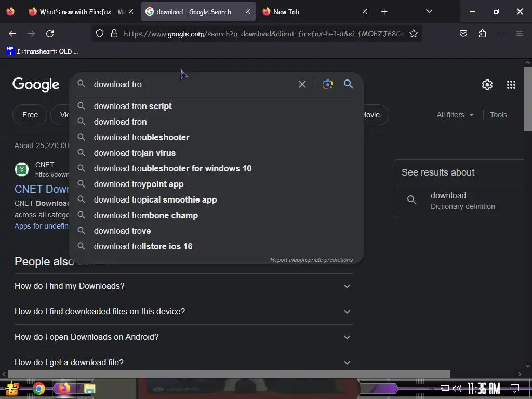Viewport: 532px width, 399px height.
Task: Click the vertical page scrollbar thumb
Action: click(x=528, y=99)
